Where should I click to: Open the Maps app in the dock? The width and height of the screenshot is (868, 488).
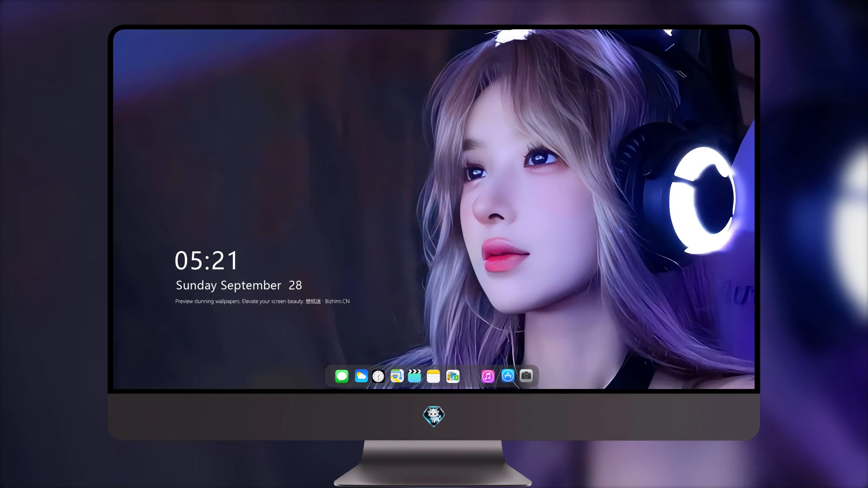point(397,376)
